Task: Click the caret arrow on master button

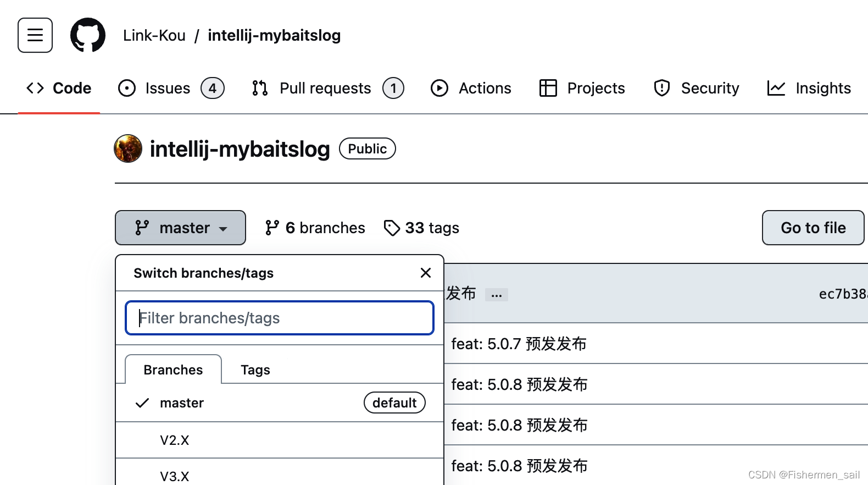Action: [223, 229]
